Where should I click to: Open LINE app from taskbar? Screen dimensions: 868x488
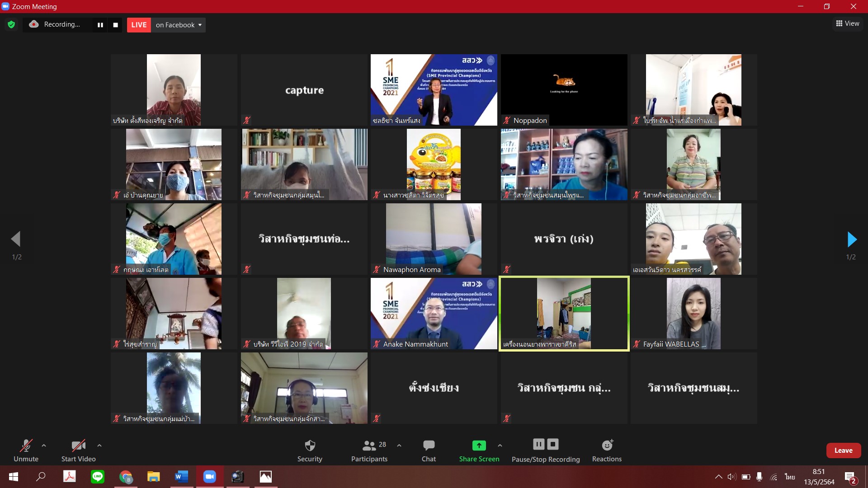point(98,477)
